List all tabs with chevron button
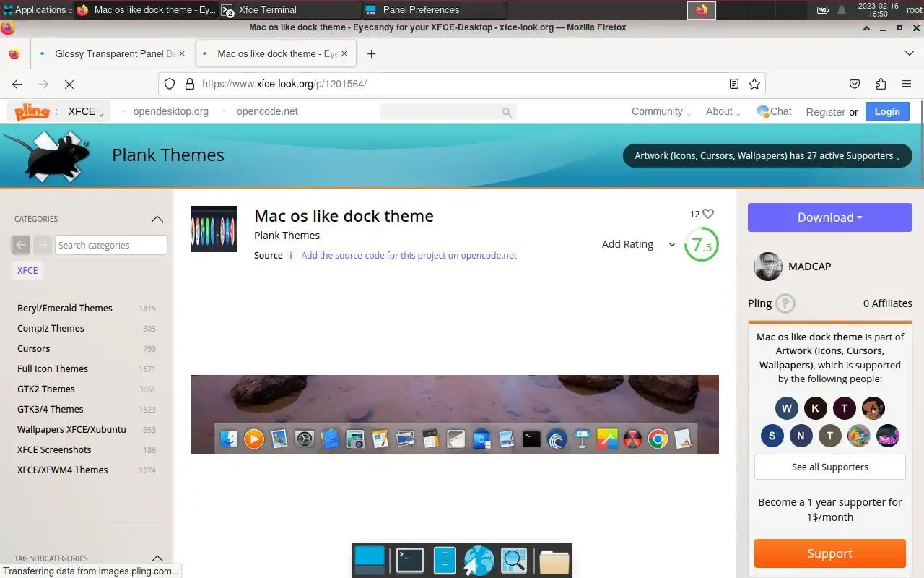 tap(910, 53)
